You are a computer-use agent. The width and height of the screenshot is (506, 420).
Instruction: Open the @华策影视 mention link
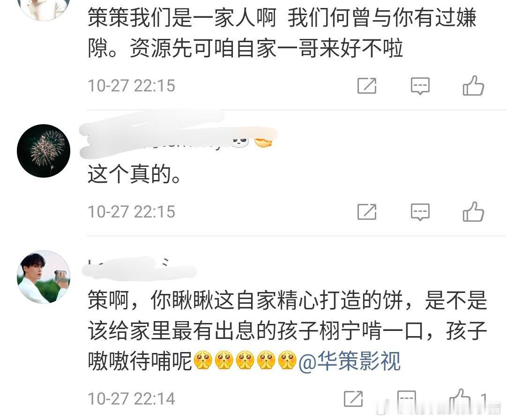[350, 361]
